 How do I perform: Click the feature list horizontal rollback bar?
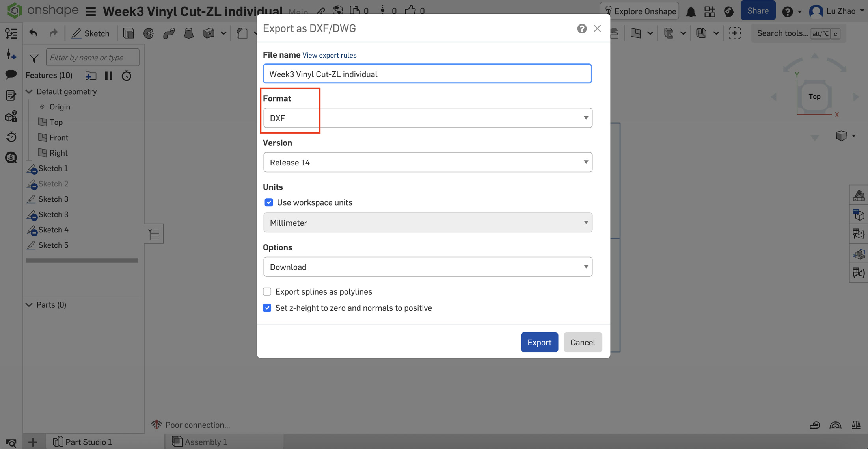click(82, 260)
